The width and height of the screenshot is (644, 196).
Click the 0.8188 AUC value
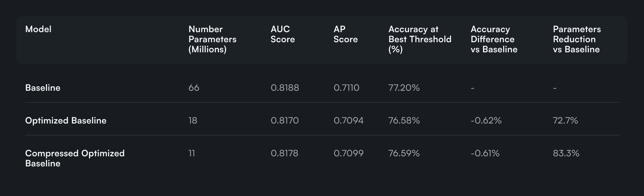pos(285,88)
